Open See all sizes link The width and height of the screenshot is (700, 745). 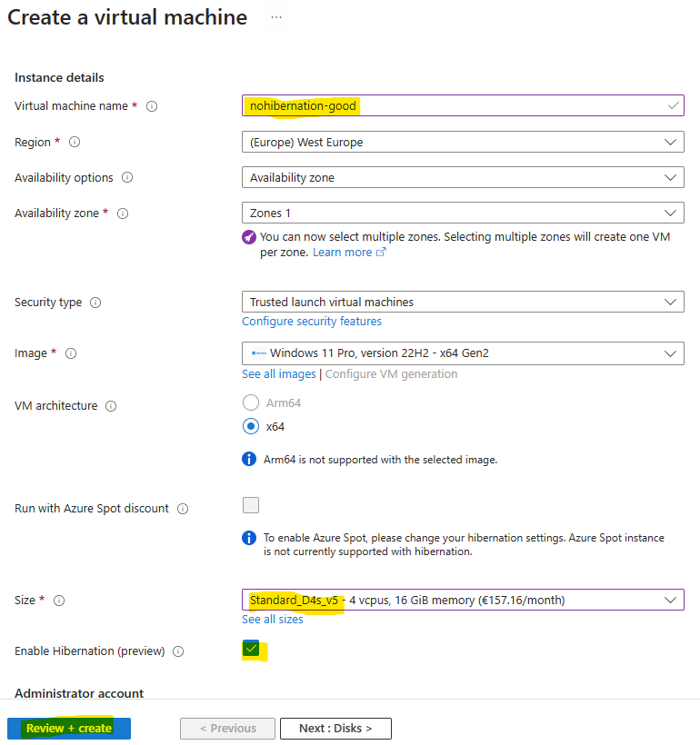(273, 620)
